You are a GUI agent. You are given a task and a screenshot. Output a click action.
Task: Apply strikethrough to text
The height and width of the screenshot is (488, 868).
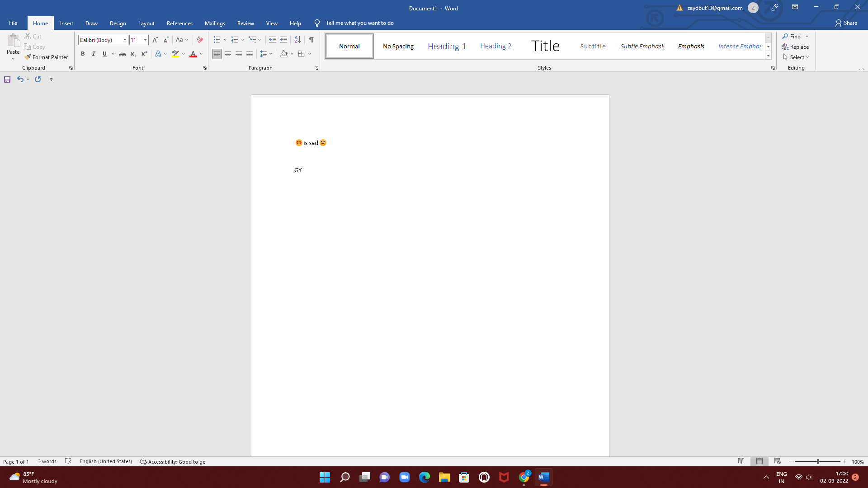[122, 54]
